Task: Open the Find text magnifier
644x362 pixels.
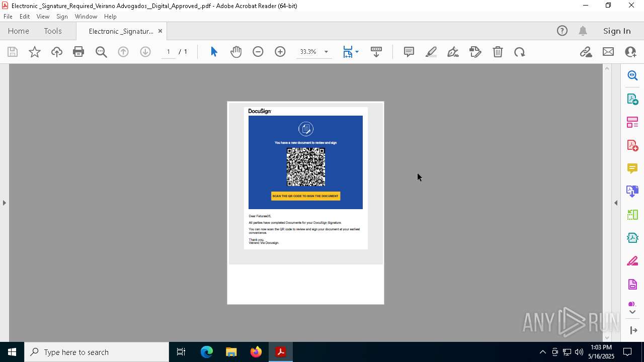Action: pyautogui.click(x=101, y=52)
